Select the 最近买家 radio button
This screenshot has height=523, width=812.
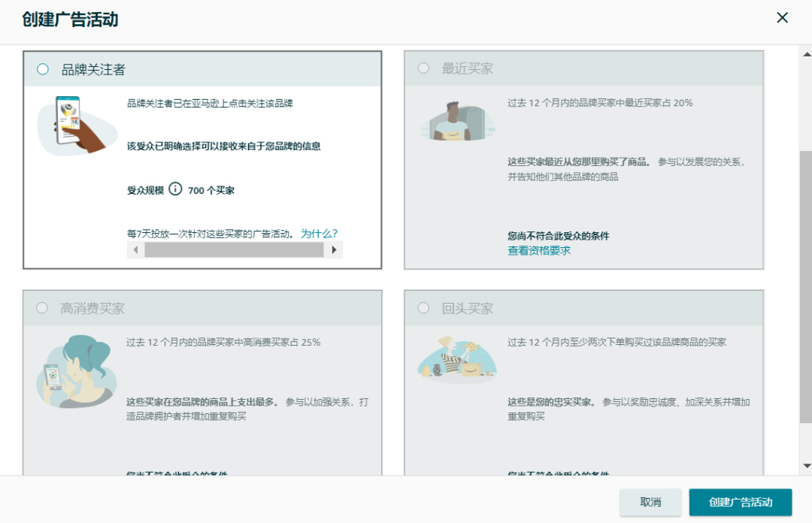(x=425, y=68)
